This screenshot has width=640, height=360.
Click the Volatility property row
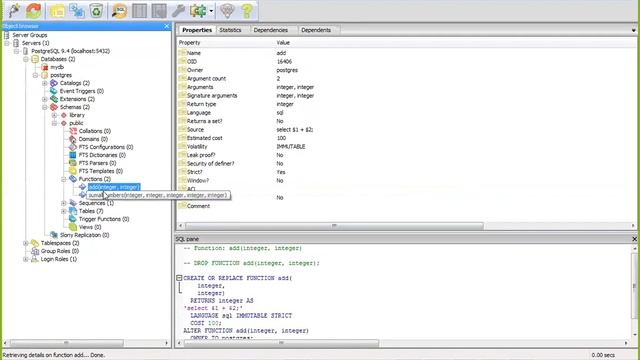(406, 147)
